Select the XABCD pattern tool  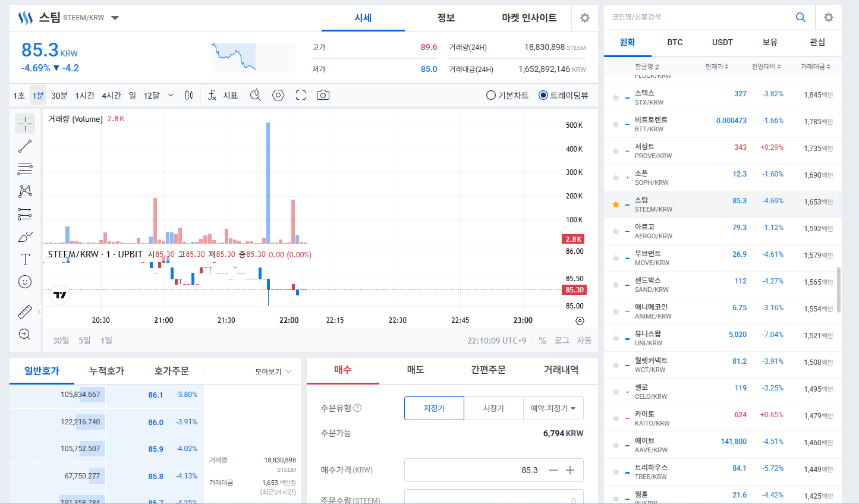tap(25, 191)
